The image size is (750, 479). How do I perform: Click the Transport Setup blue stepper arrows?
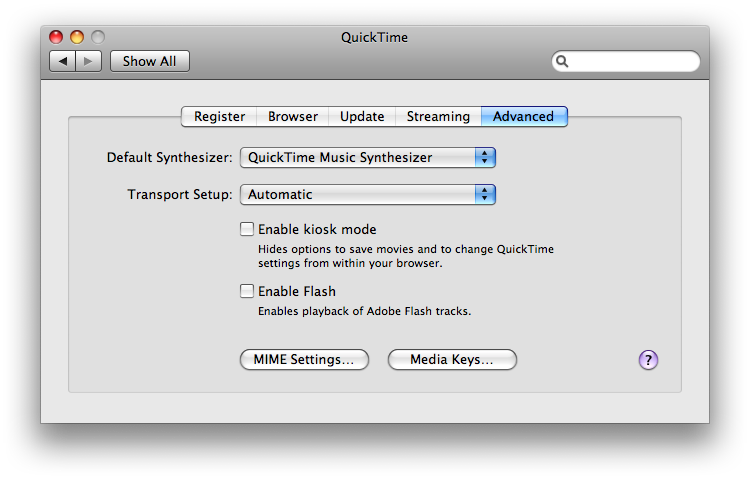[x=485, y=194]
